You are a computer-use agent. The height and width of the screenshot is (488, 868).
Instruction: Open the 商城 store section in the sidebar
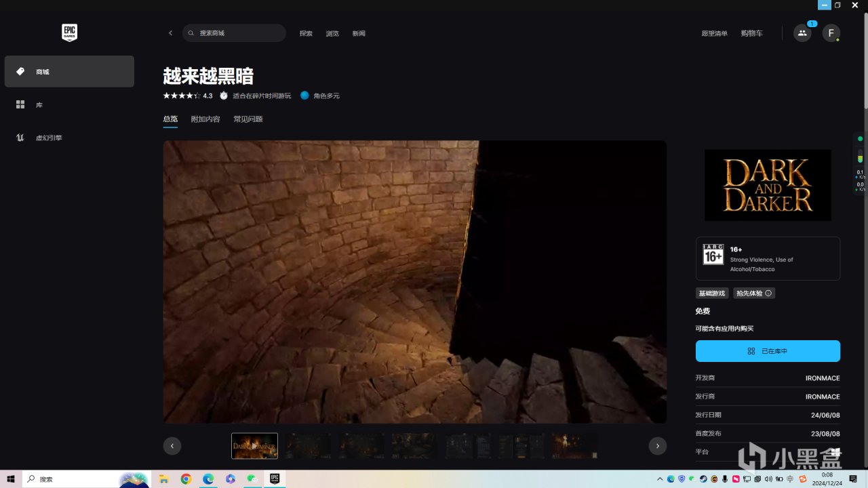(69, 71)
